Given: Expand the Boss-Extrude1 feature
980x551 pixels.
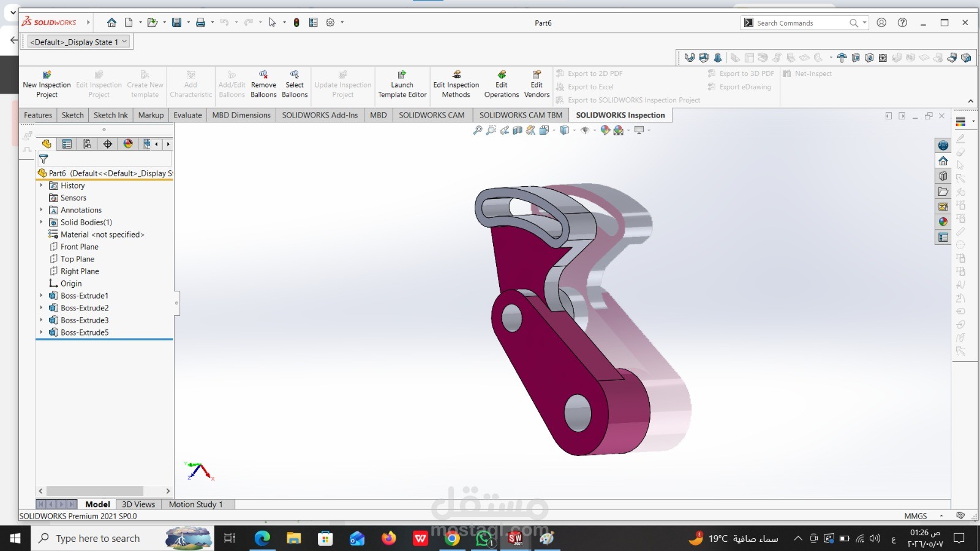Looking at the screenshot, I should coord(41,296).
